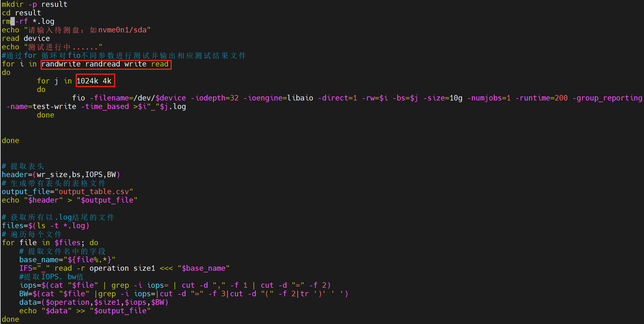Click the 'BW=$(cat' assignment line

coord(37,294)
